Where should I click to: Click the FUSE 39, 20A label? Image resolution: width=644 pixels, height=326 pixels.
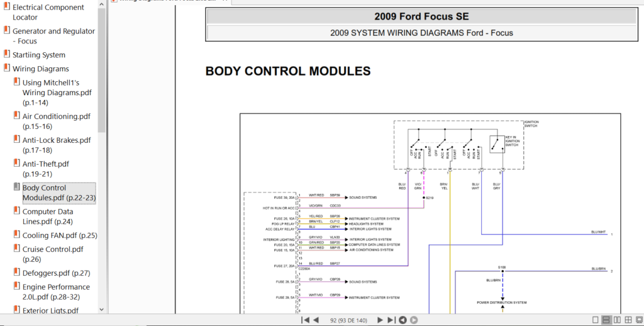click(284, 198)
